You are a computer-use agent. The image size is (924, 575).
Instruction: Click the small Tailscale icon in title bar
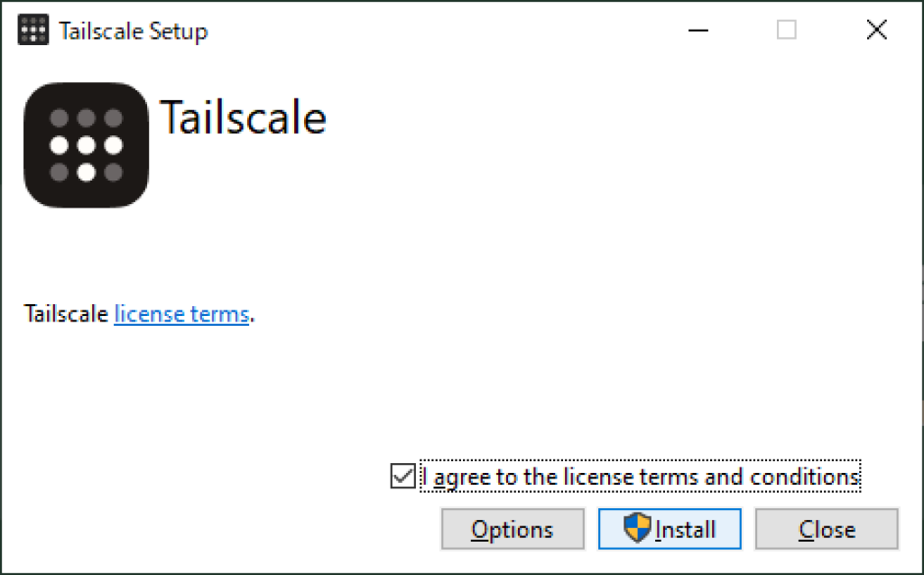pyautogui.click(x=32, y=30)
